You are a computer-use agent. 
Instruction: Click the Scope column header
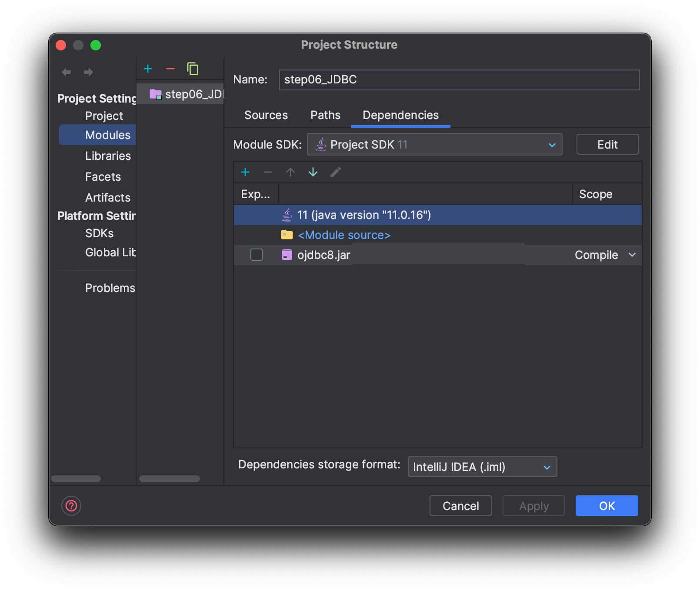point(607,194)
